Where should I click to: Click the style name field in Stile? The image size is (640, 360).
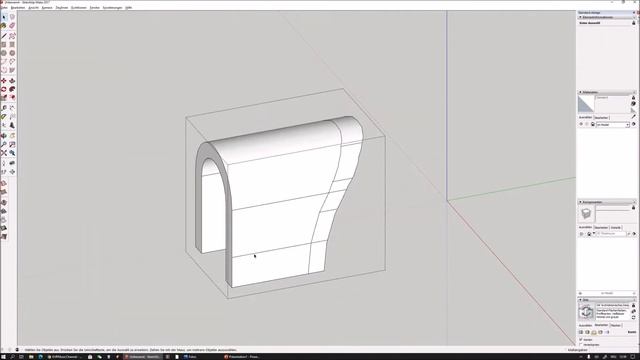tap(613, 305)
